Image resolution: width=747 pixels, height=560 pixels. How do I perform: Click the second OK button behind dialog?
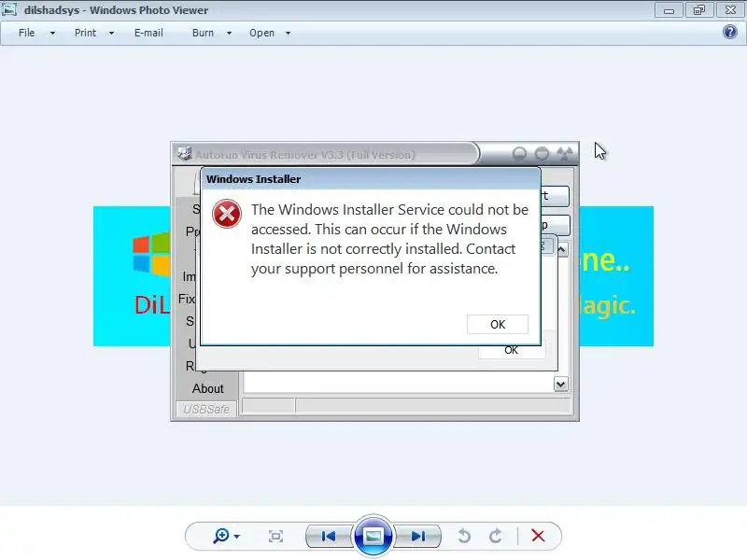point(512,351)
